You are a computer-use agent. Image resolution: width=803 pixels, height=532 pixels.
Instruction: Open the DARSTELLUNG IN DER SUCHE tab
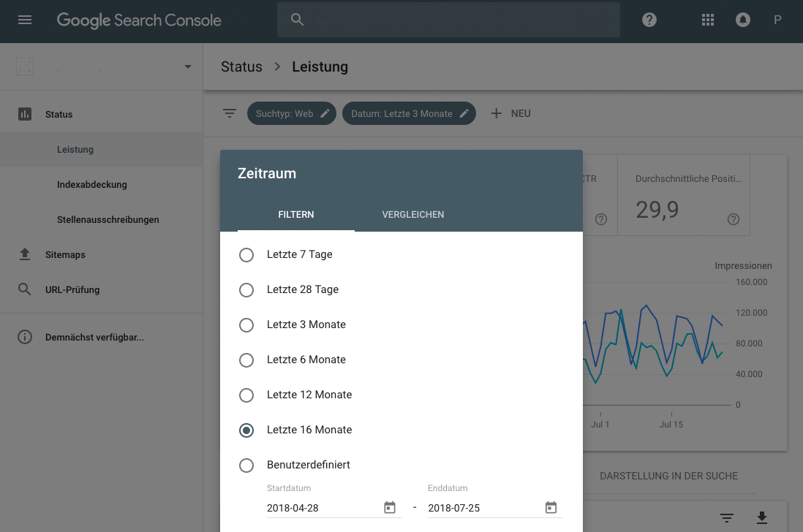(x=669, y=476)
